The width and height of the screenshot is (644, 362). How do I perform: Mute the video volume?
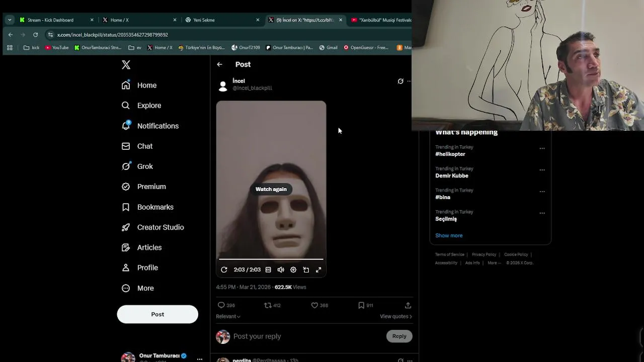click(281, 270)
